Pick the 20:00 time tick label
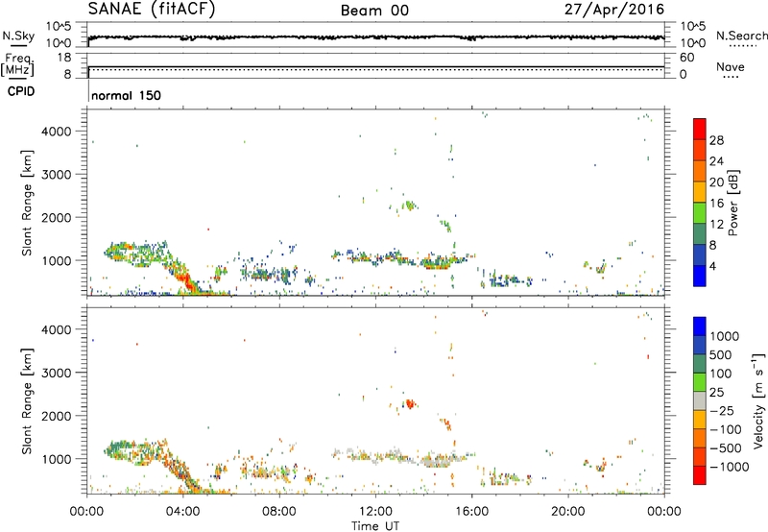The width and height of the screenshot is (768, 532). coord(567,512)
